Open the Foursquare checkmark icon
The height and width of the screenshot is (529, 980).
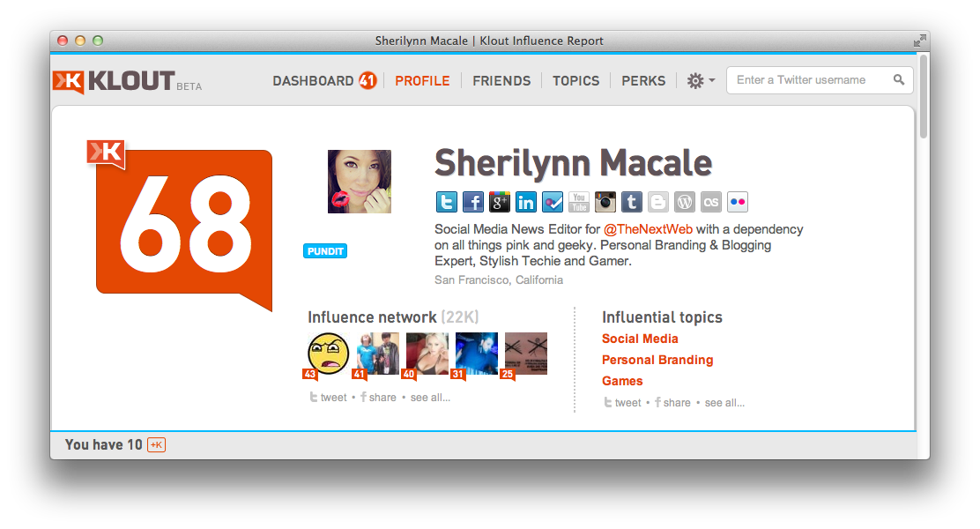(x=553, y=202)
